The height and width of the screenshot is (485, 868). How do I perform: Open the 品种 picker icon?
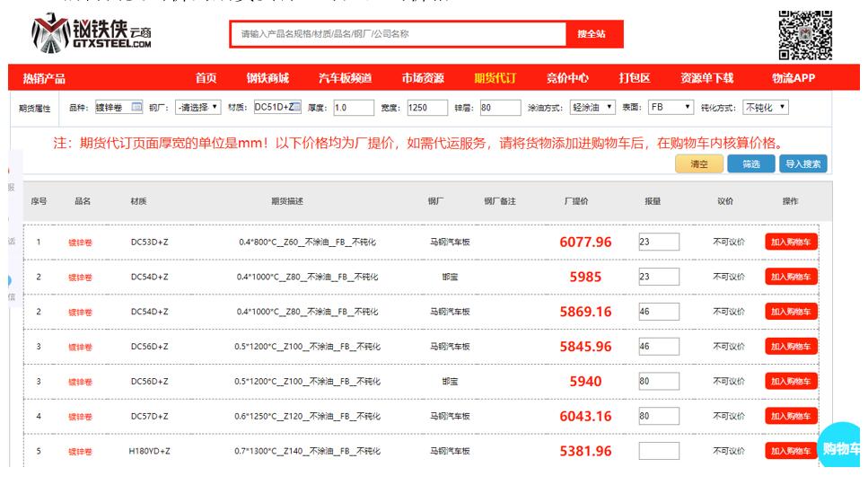[137, 108]
